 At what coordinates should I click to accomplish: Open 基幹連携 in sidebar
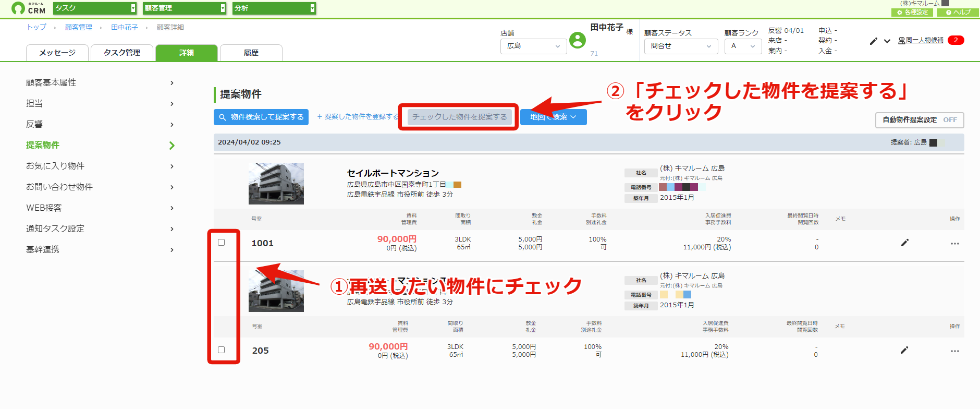100,249
